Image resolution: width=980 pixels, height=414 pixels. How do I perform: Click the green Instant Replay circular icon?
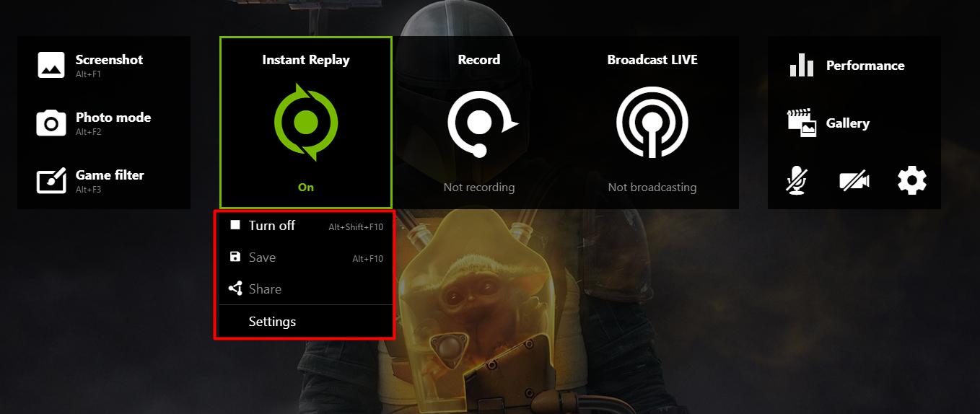(306, 123)
